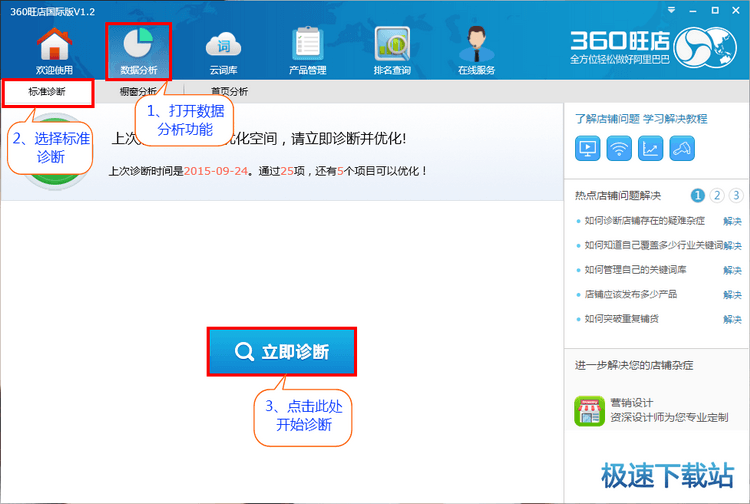Go to hot issues page 2
This screenshot has height=504, width=750.
(717, 195)
